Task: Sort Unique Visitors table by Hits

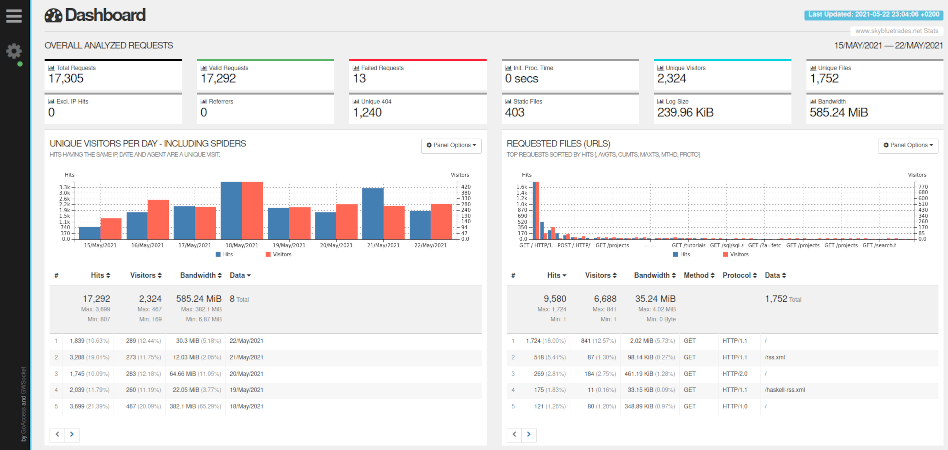Action: (100, 275)
